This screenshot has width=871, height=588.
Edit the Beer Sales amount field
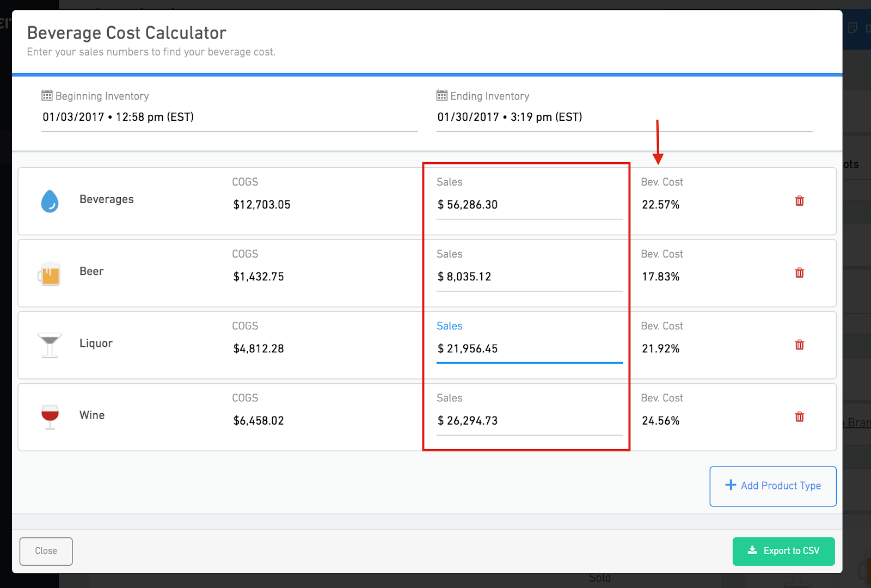528,277
